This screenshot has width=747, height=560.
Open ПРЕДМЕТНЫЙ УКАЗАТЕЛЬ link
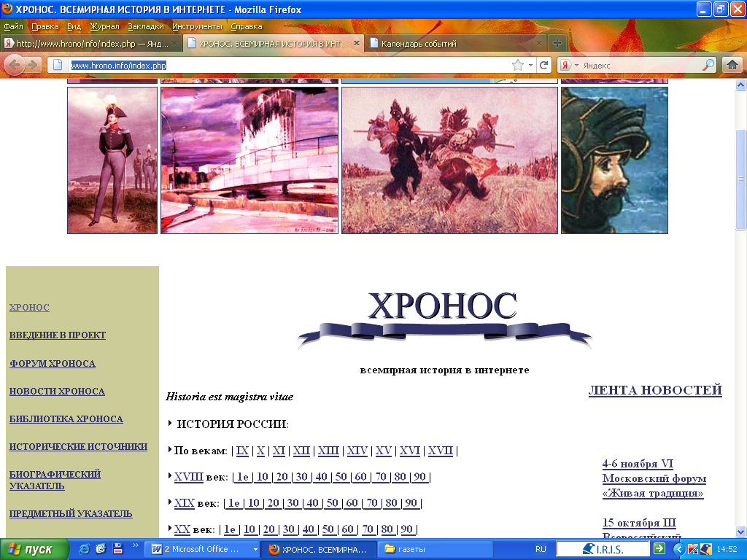tap(71, 513)
